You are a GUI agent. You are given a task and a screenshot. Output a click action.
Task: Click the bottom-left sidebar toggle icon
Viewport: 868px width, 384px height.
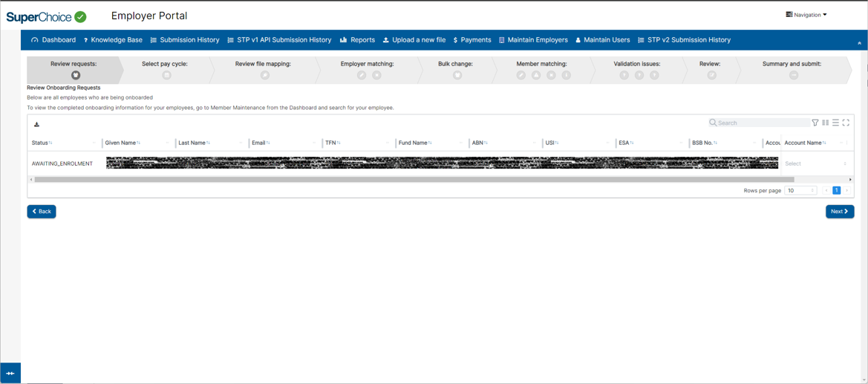pyautogui.click(x=10, y=373)
